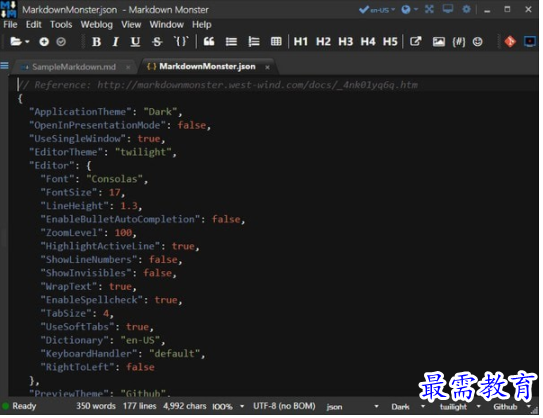Image resolution: width=543 pixels, height=418 pixels.
Task: Open the en-US spellcheck language dropdown
Action: [377, 10]
